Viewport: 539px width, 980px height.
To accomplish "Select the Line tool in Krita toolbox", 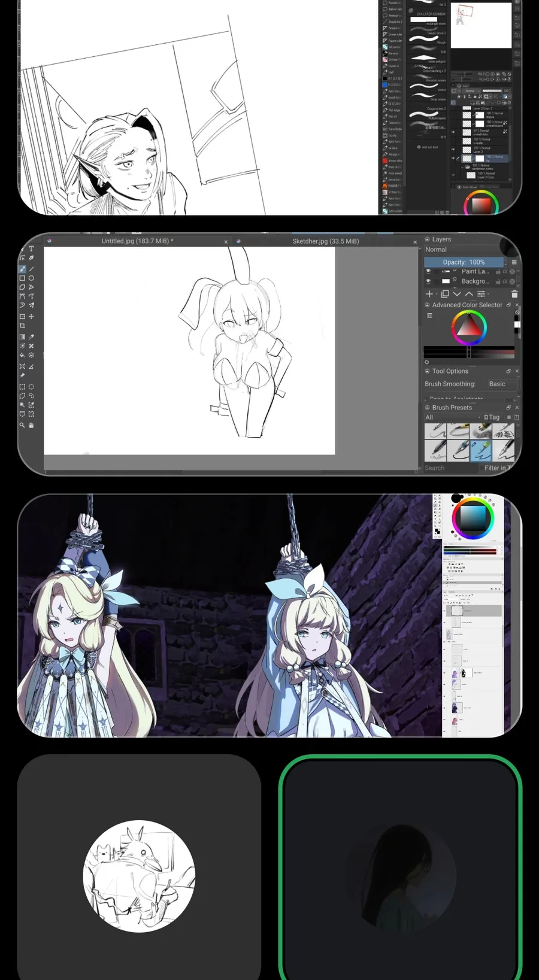I will (31, 269).
